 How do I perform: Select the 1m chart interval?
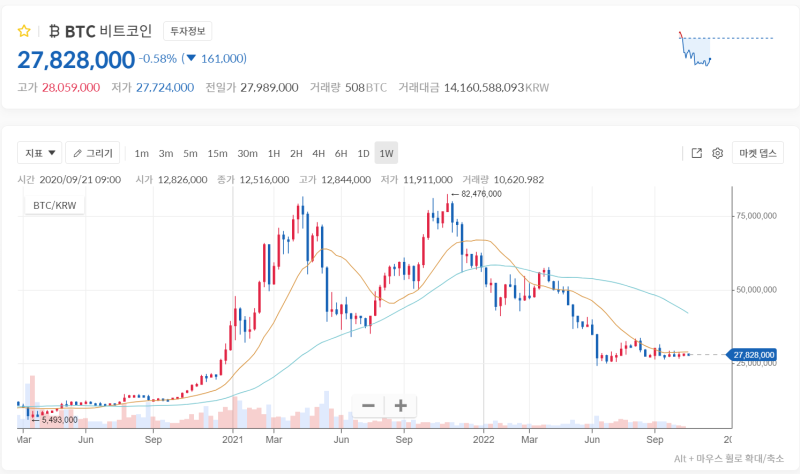coord(141,154)
